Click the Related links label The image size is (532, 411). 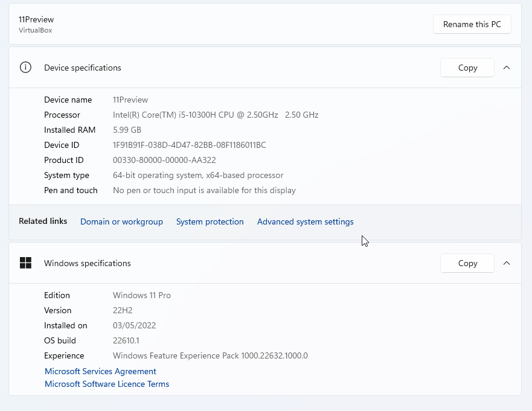43,221
